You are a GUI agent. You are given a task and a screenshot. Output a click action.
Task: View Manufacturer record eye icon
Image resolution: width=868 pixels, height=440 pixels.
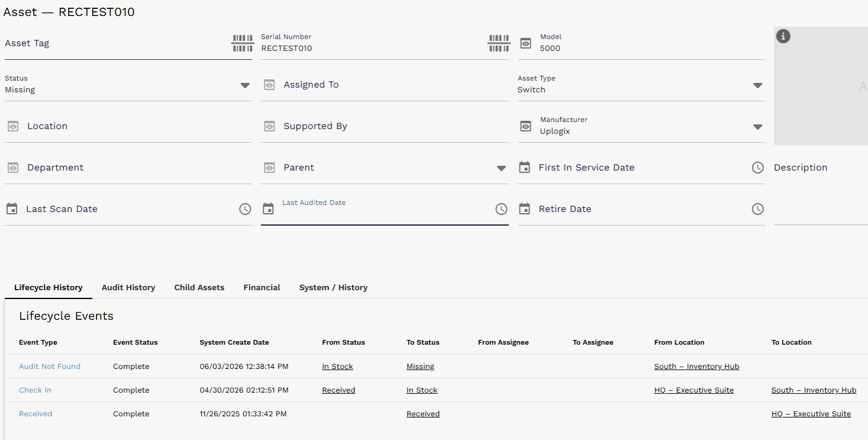525,126
